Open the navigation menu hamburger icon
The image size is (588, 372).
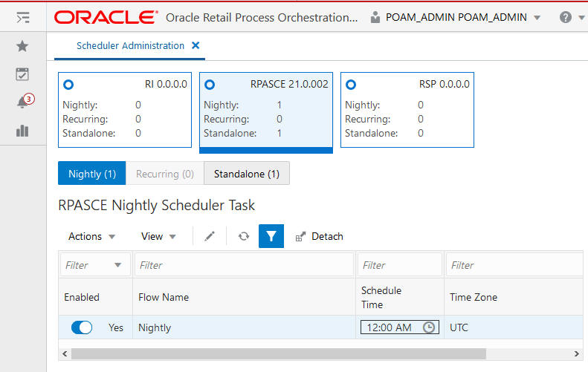click(x=23, y=17)
